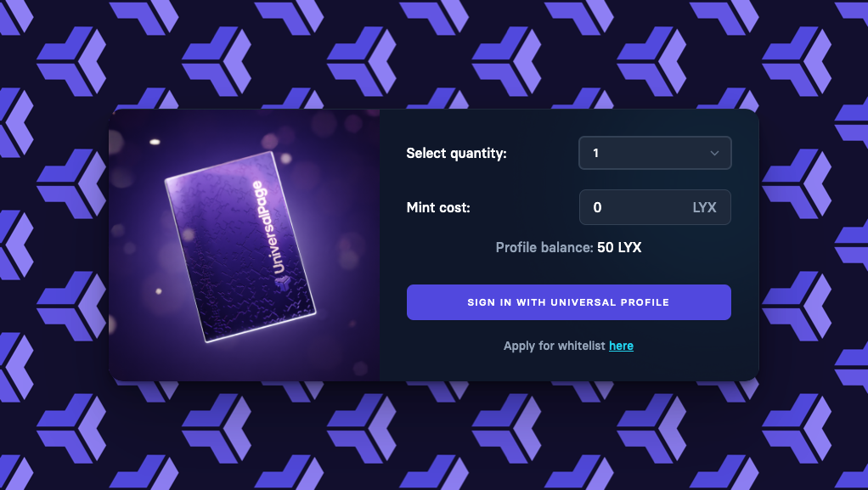Click the 0 value in Mint cost

(x=597, y=207)
